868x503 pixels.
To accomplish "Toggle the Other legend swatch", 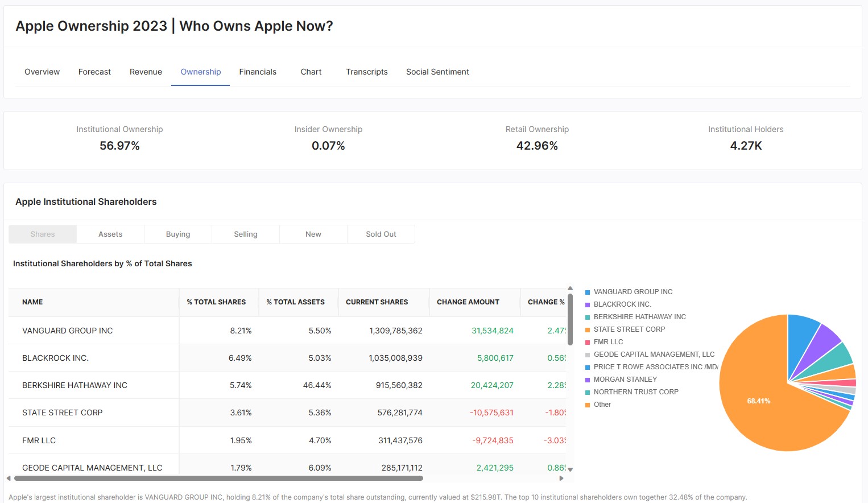I will (588, 405).
